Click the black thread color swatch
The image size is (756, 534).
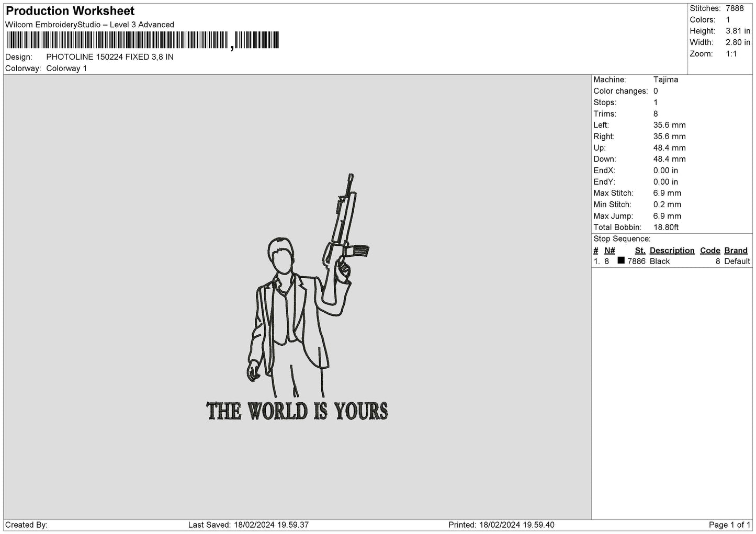tap(621, 260)
